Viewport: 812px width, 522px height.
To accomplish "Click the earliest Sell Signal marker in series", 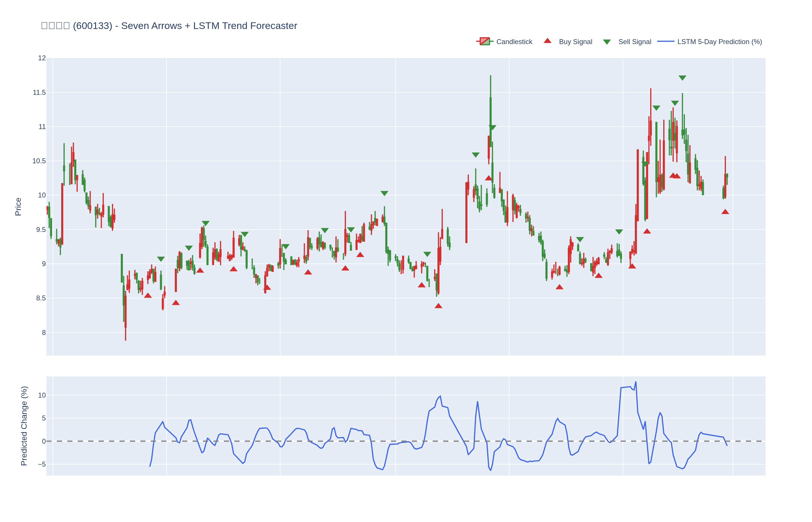I will tap(161, 259).
